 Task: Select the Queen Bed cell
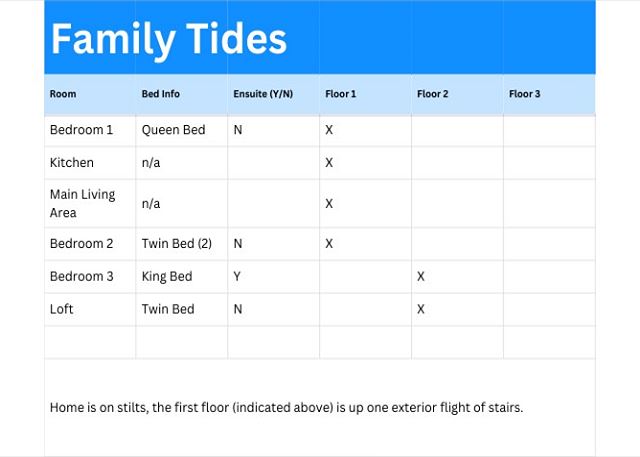(173, 130)
